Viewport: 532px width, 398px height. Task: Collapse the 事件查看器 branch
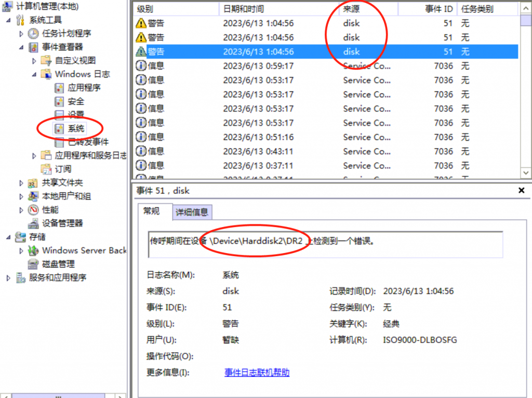(x=22, y=47)
